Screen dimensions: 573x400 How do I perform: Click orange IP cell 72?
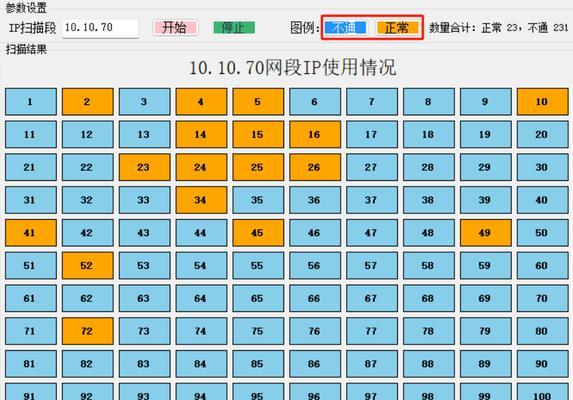88,331
